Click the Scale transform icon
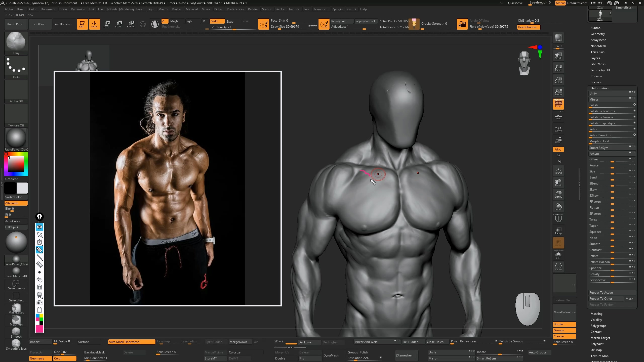 click(x=118, y=24)
